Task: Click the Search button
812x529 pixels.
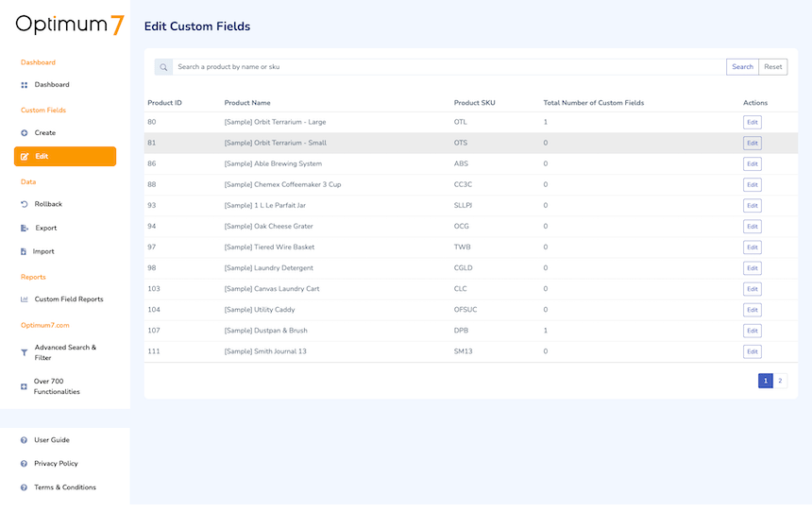Action: point(742,67)
